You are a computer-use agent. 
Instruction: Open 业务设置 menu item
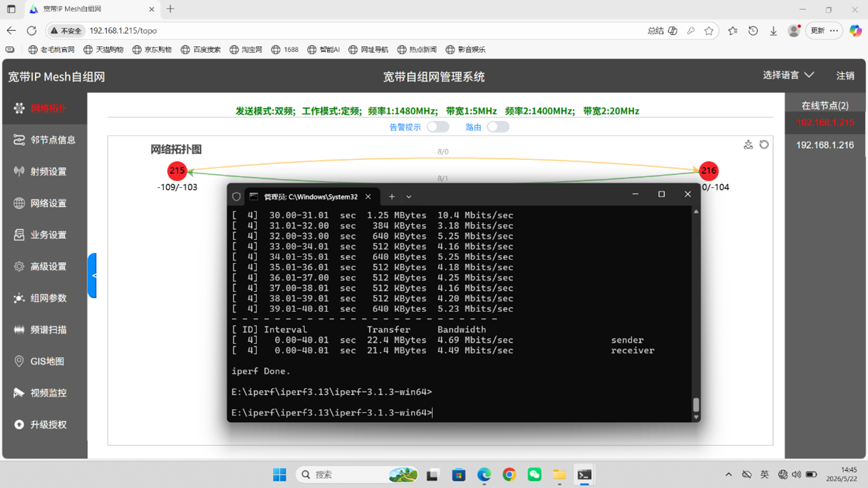coord(44,234)
